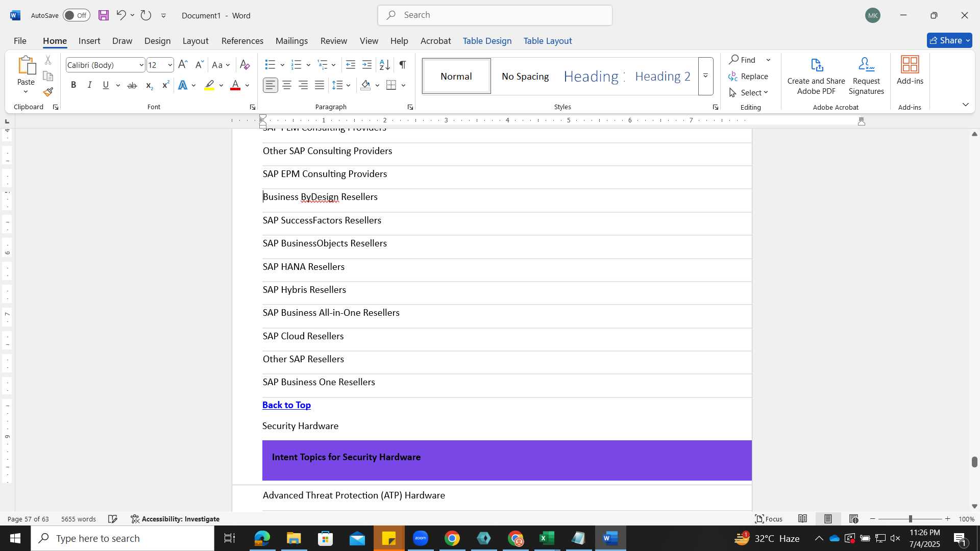Open the font name dropdown
Image resolution: width=980 pixels, height=551 pixels.
click(x=141, y=65)
